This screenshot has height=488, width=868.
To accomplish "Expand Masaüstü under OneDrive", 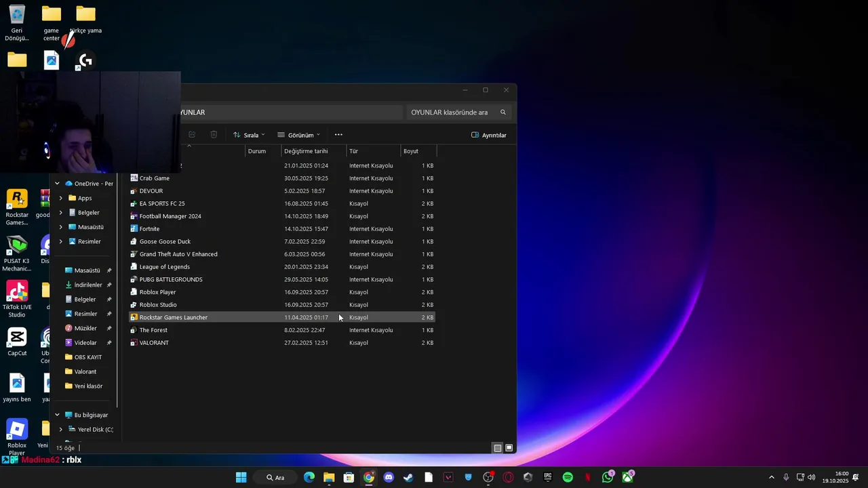I will [61, 227].
